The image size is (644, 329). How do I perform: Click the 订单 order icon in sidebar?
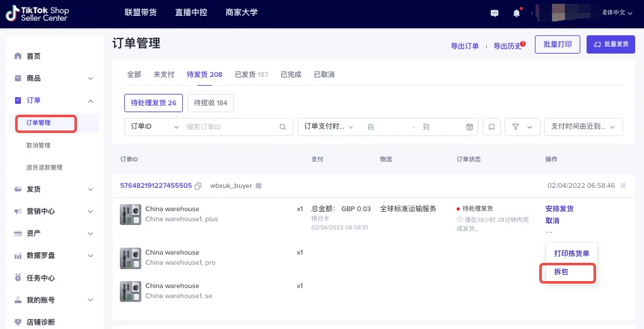point(18,100)
